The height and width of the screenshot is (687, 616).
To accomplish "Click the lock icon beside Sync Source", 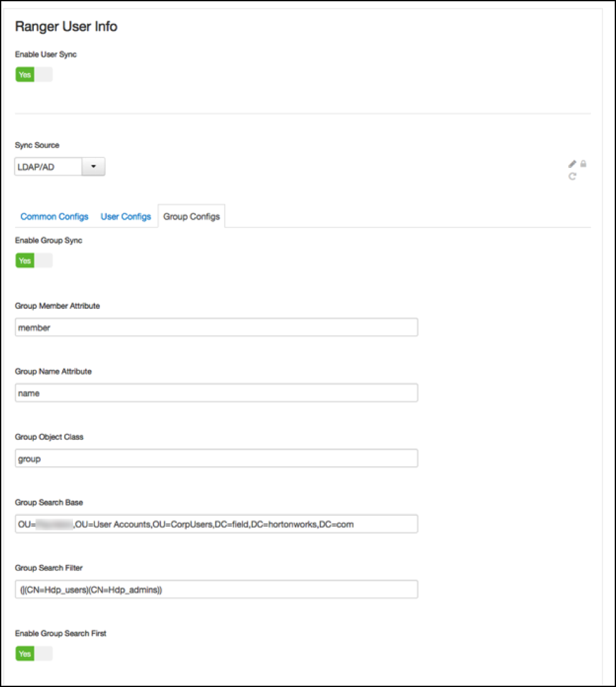I will (x=583, y=164).
